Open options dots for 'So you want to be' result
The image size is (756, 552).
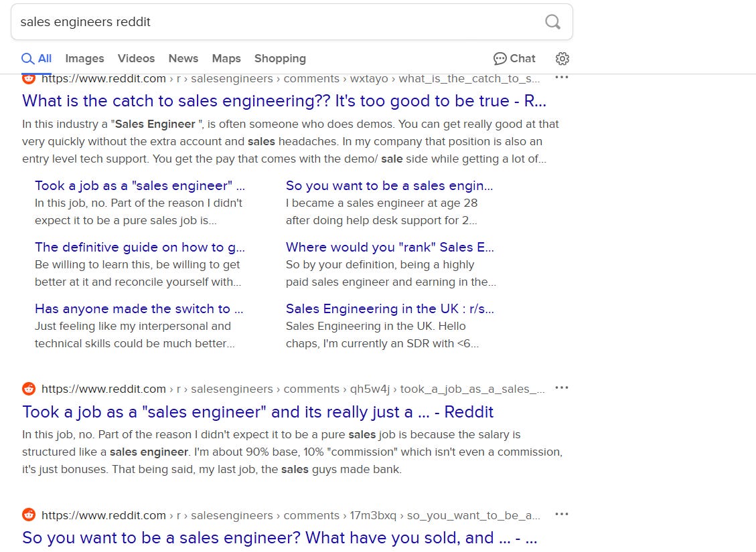point(562,514)
